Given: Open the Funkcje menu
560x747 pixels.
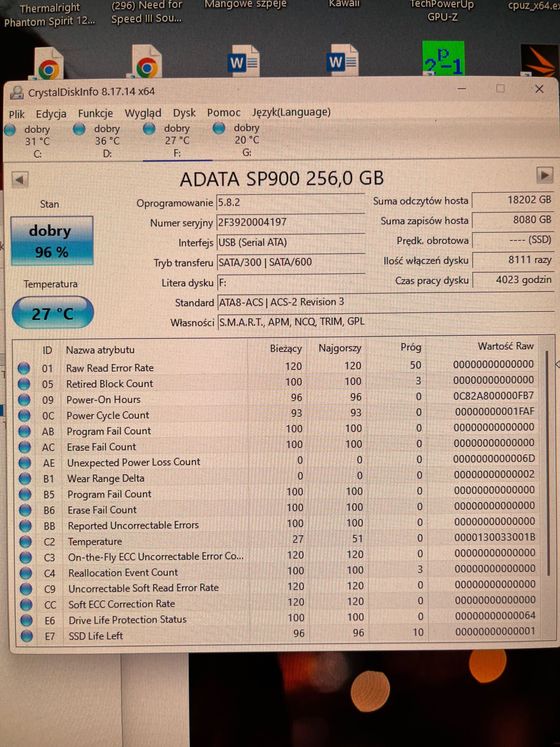Looking at the screenshot, I should (x=95, y=113).
